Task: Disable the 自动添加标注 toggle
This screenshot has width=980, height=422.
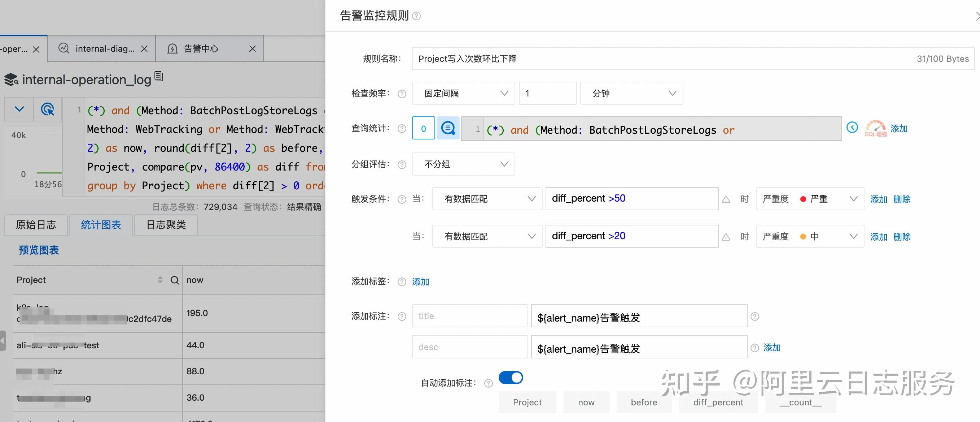Action: [511, 378]
